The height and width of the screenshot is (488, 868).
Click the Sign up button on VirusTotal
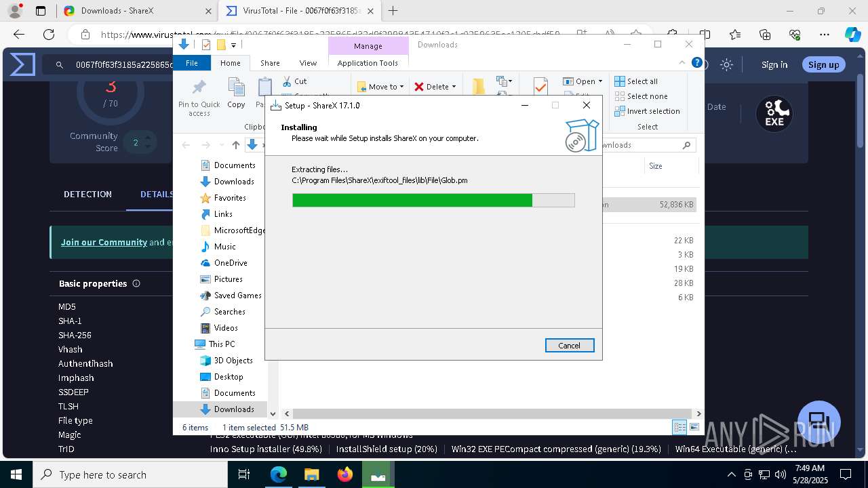(823, 64)
